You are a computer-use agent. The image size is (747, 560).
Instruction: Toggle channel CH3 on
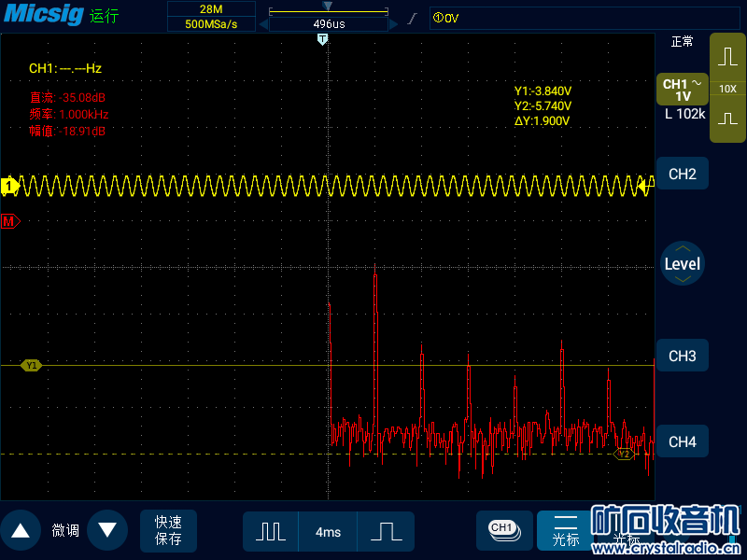click(682, 356)
